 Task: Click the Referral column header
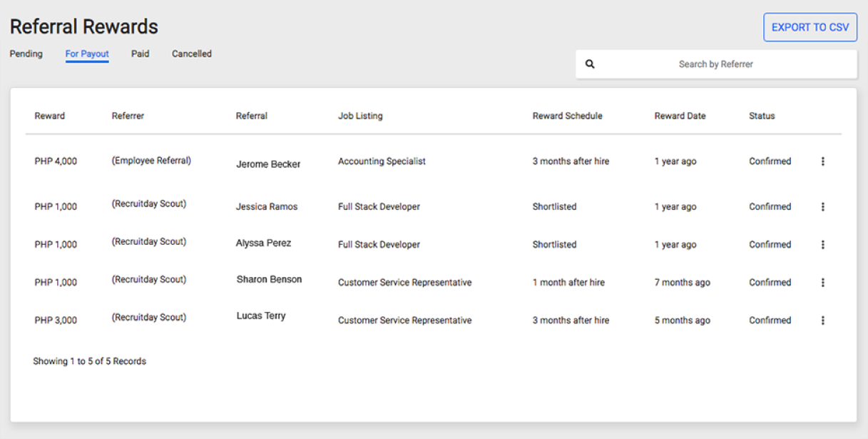(x=252, y=116)
